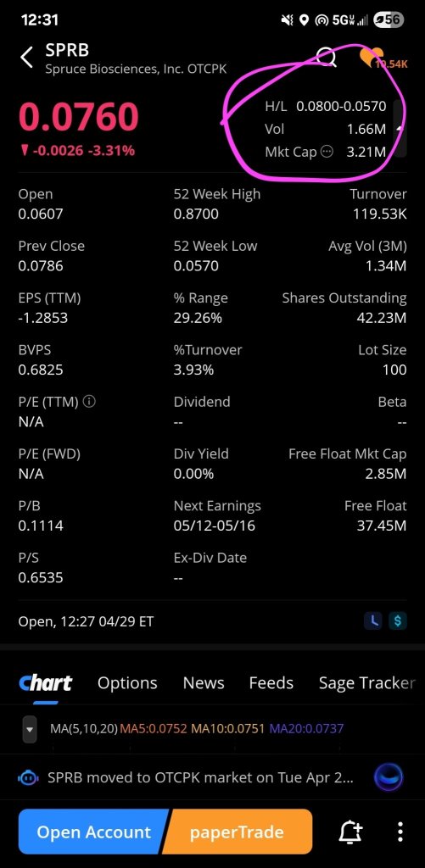425x868 pixels.
Task: Tap the back arrow next to SPRB
Action: coord(26,58)
